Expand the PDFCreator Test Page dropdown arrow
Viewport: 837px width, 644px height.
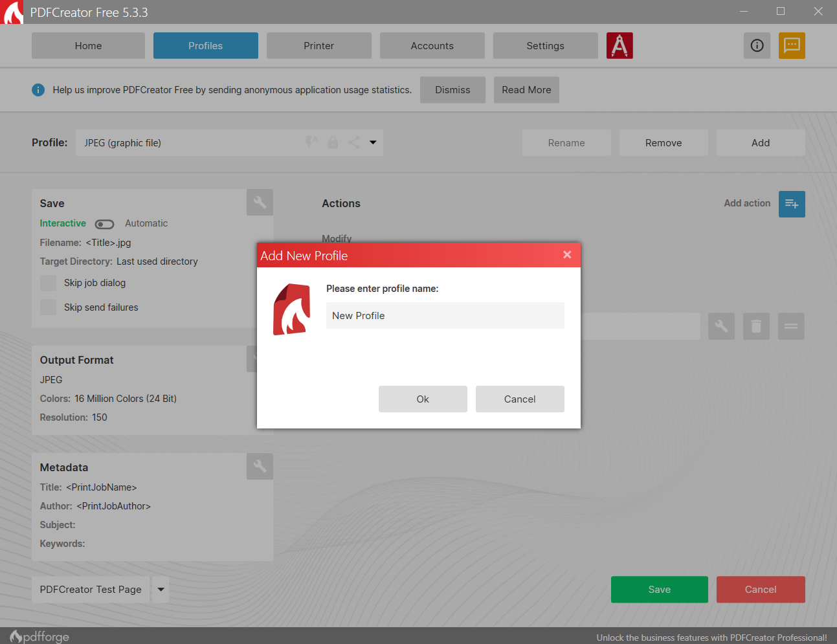(x=161, y=590)
